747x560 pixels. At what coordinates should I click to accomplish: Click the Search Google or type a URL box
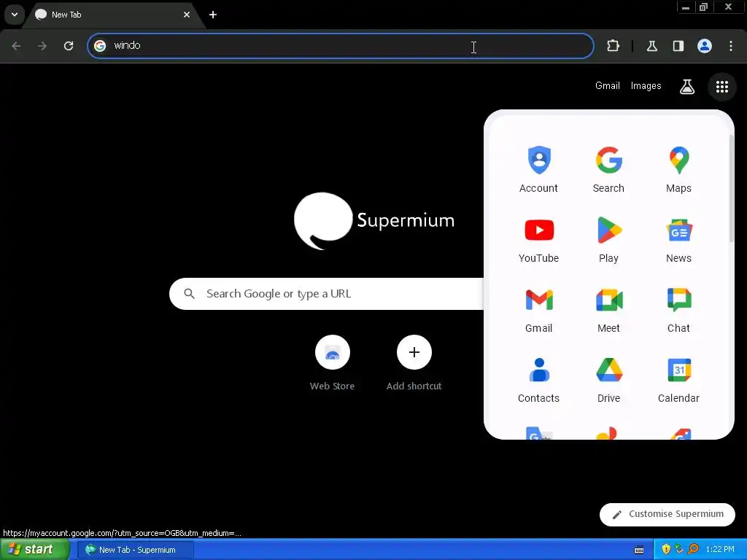pos(327,294)
